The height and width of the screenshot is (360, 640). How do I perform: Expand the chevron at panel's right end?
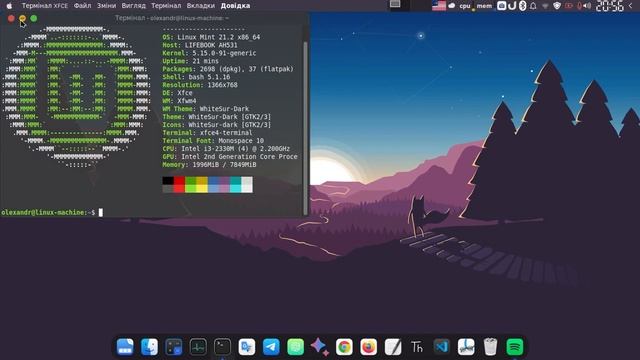[631, 6]
